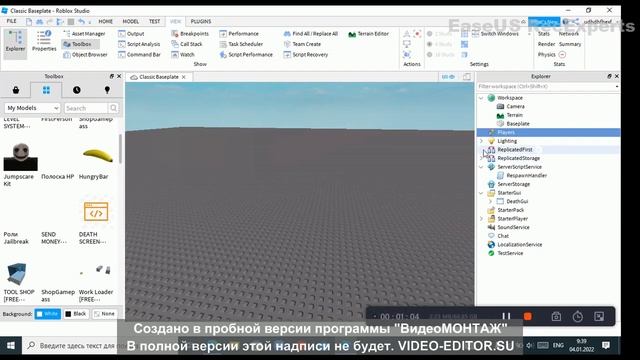
Task: Collapse the StarterGui node
Action: [482, 193]
